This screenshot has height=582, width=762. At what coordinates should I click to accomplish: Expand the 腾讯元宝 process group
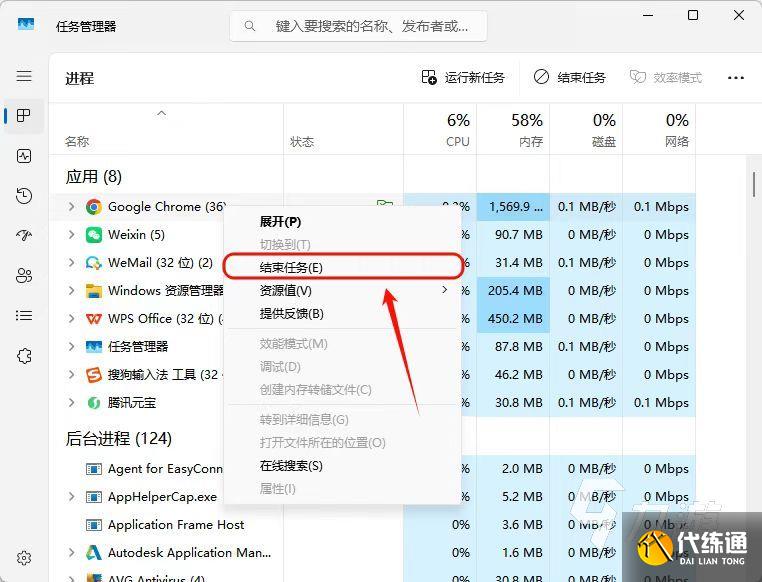71,403
